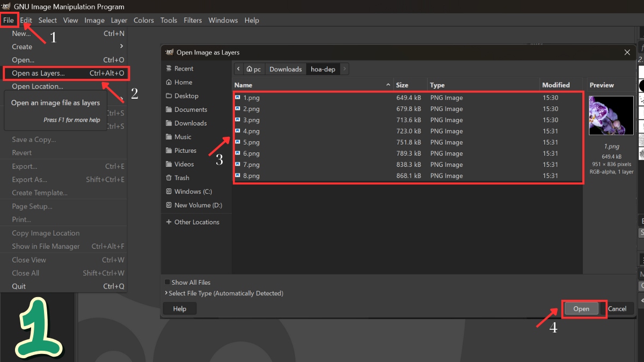
Task: Open the Help menu in menu bar
Action: pos(252,20)
